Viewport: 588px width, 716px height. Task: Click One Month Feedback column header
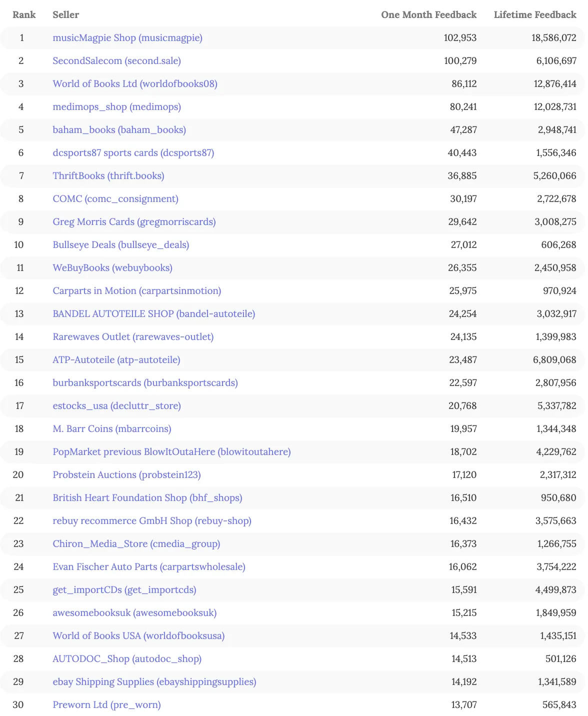point(429,15)
